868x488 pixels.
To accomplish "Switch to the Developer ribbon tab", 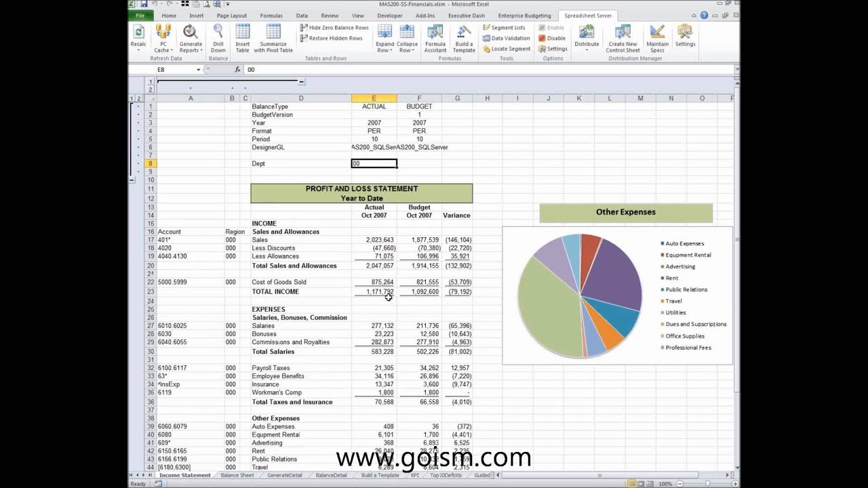I will 389,16.
